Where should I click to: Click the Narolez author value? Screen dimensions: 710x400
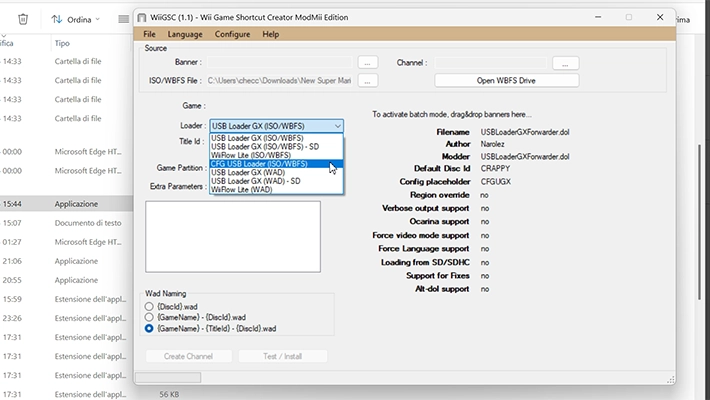(493, 144)
